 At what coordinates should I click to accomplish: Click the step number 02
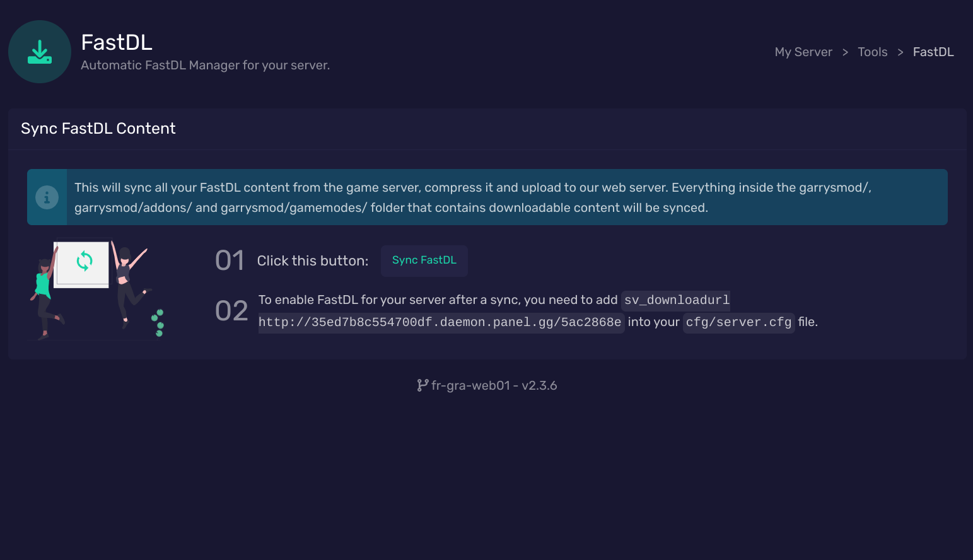pyautogui.click(x=231, y=311)
